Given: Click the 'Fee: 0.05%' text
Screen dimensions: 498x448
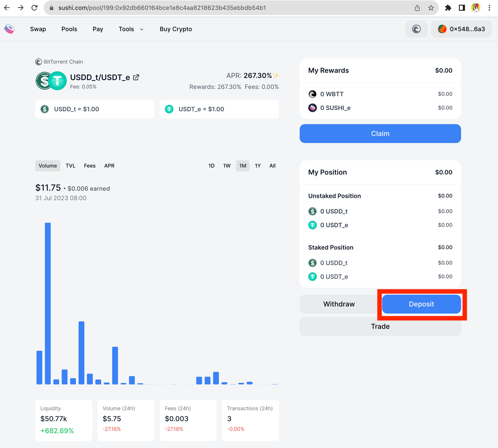Looking at the screenshot, I should [x=83, y=87].
